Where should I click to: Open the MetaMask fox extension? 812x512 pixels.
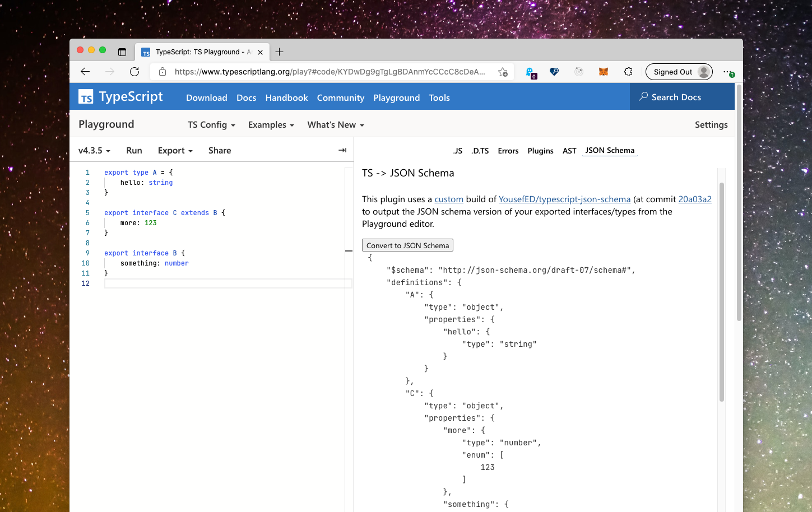coord(603,72)
